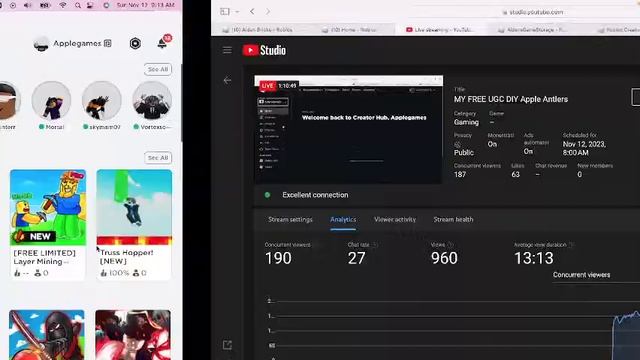Open friend Vortexso's avatar
The height and width of the screenshot is (360, 640).
152,101
